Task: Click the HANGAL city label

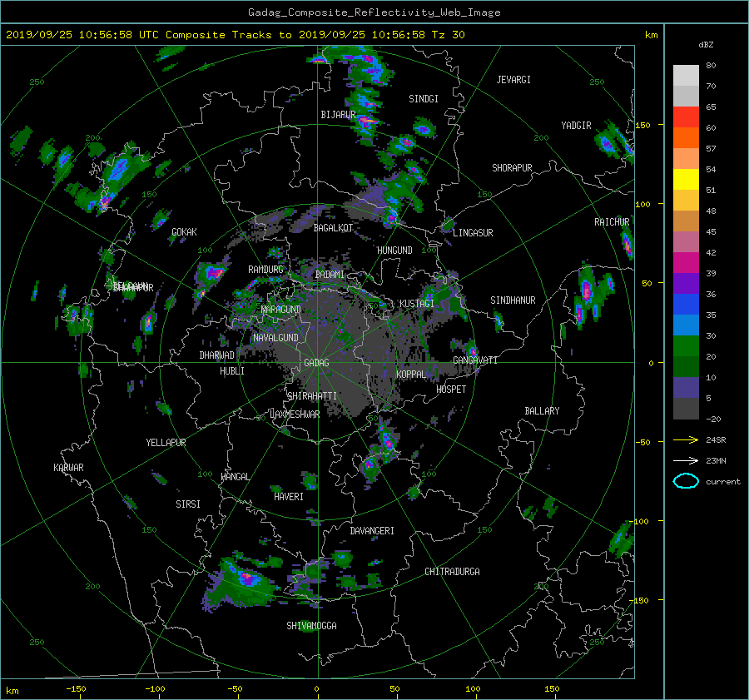Action: [x=235, y=477]
